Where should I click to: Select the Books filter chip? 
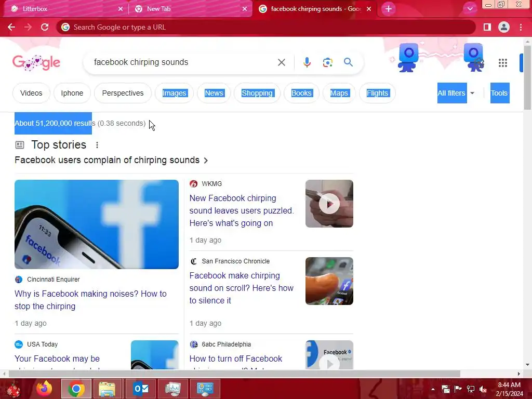[x=301, y=93]
